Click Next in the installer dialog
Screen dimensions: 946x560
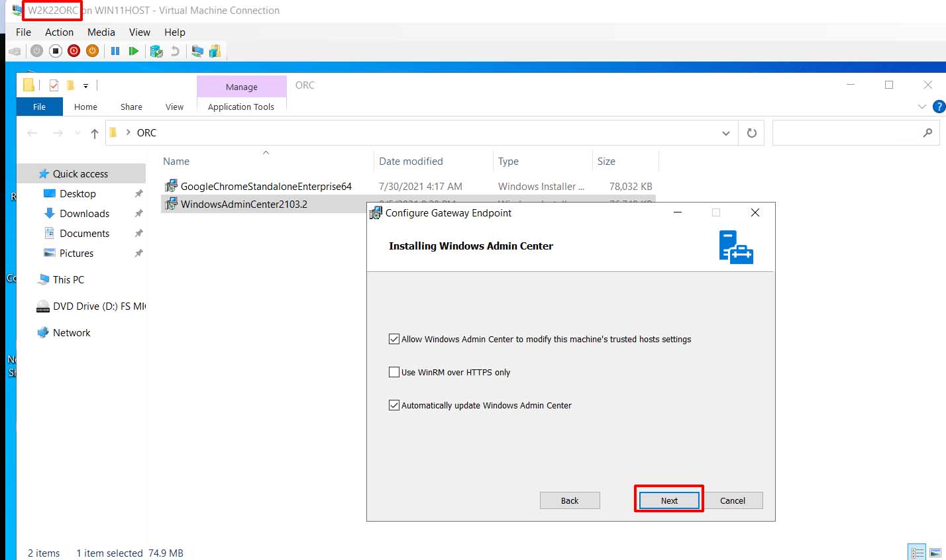pyautogui.click(x=669, y=500)
